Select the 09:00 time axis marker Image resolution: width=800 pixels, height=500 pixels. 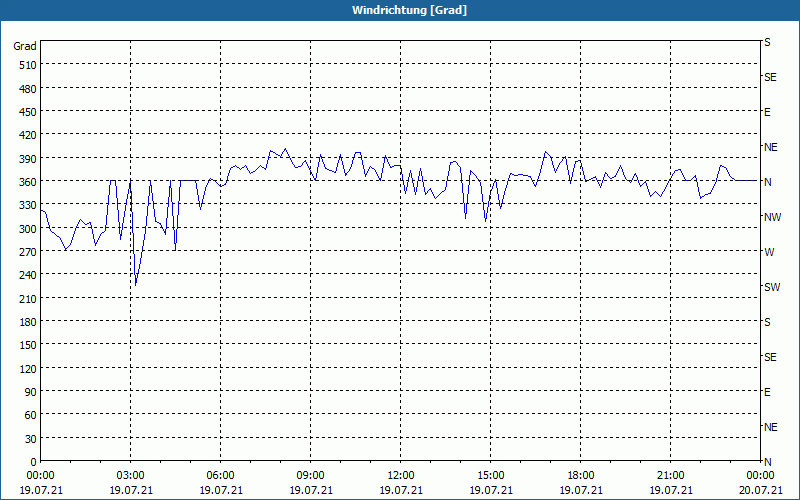(311, 476)
